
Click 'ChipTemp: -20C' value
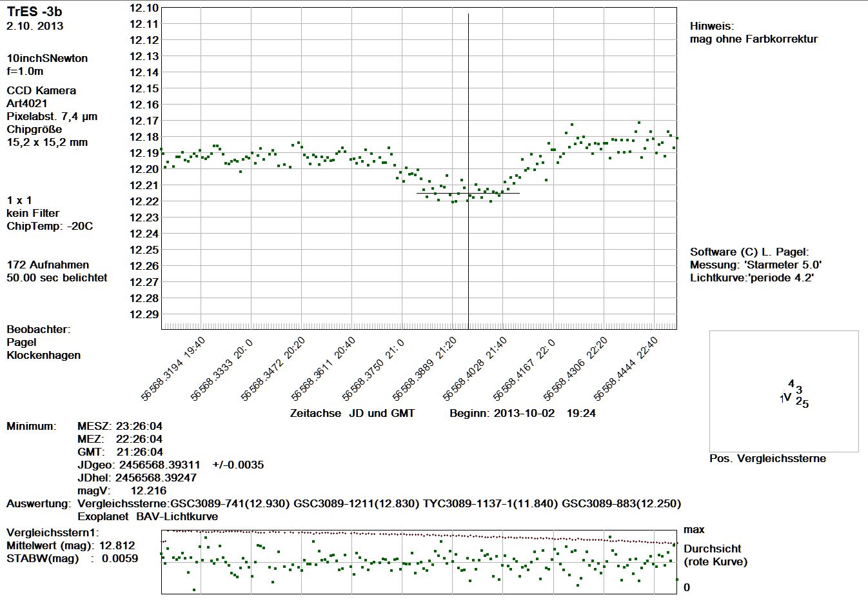[50, 226]
